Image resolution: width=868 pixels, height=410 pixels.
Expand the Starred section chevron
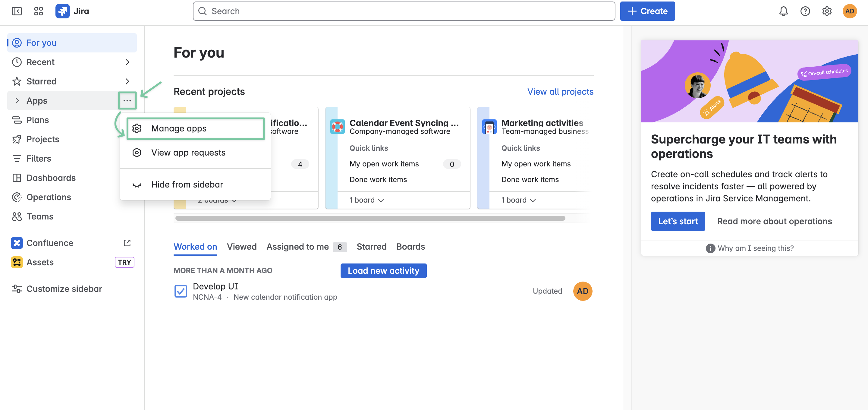[127, 81]
